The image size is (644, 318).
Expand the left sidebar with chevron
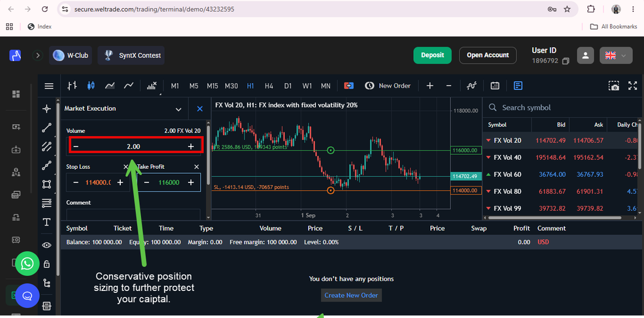(38, 55)
